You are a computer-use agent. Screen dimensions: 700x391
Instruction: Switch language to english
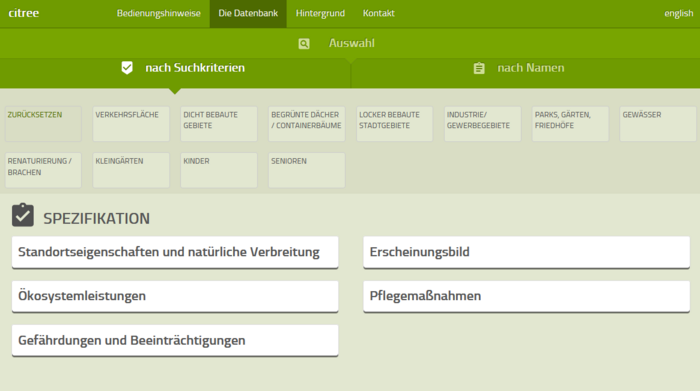click(679, 13)
